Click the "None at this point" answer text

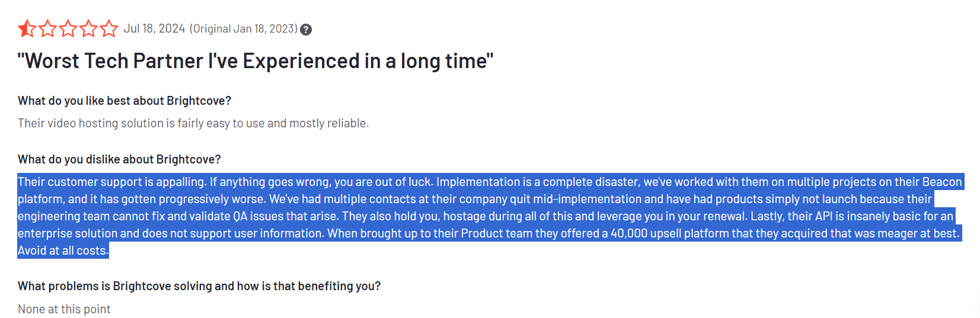coord(64,309)
